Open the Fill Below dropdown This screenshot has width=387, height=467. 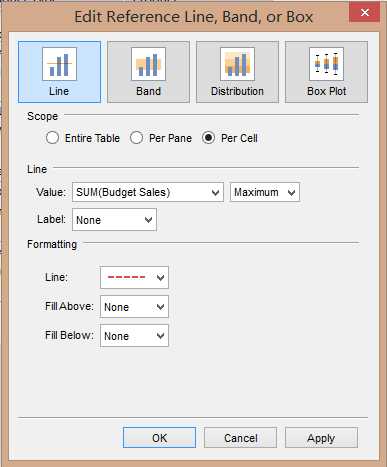tap(134, 336)
